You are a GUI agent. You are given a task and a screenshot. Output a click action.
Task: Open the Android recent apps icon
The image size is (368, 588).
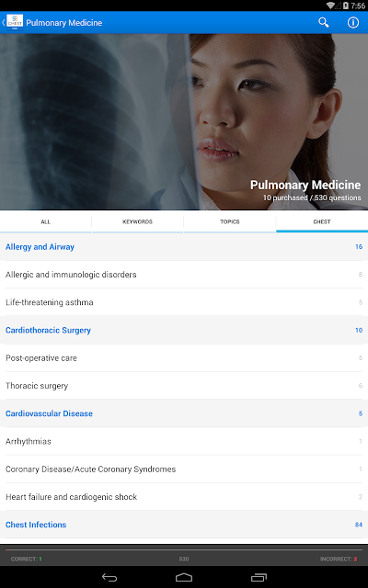tap(259, 578)
